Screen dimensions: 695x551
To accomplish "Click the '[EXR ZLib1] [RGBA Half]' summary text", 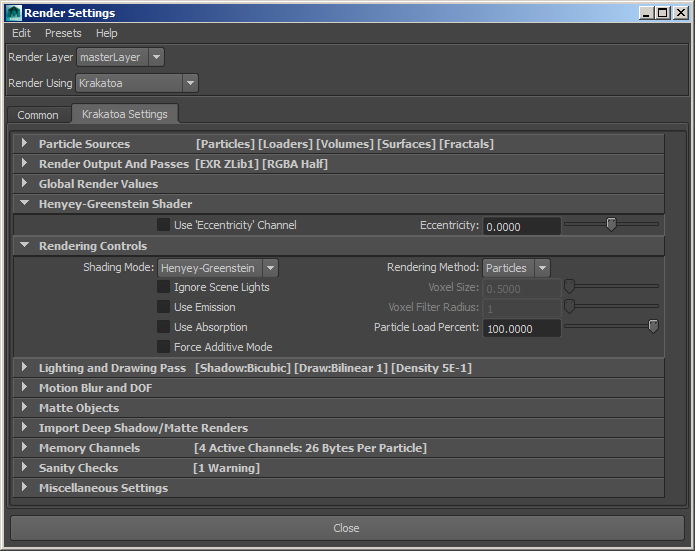I will [x=262, y=164].
